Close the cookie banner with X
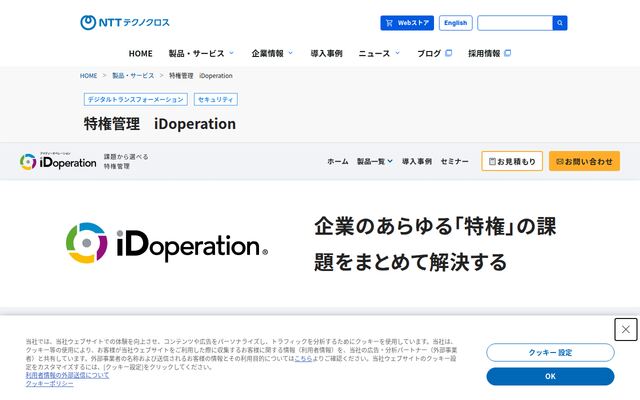This screenshot has width=640, height=400. click(x=626, y=329)
